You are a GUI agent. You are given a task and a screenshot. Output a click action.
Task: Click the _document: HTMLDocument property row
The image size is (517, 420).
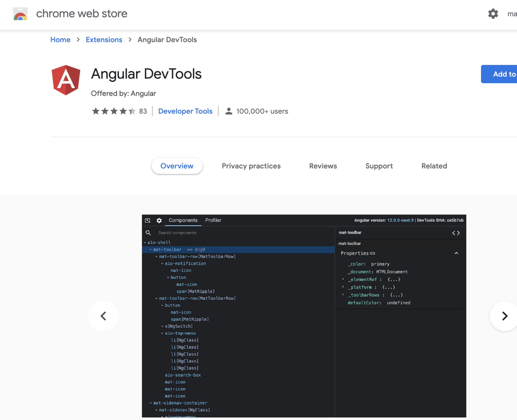pyautogui.click(x=377, y=272)
